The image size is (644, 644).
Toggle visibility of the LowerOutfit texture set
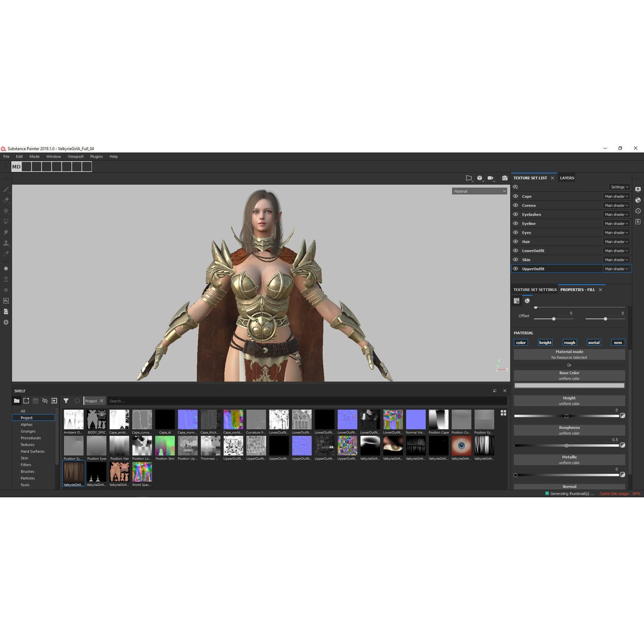click(x=515, y=250)
